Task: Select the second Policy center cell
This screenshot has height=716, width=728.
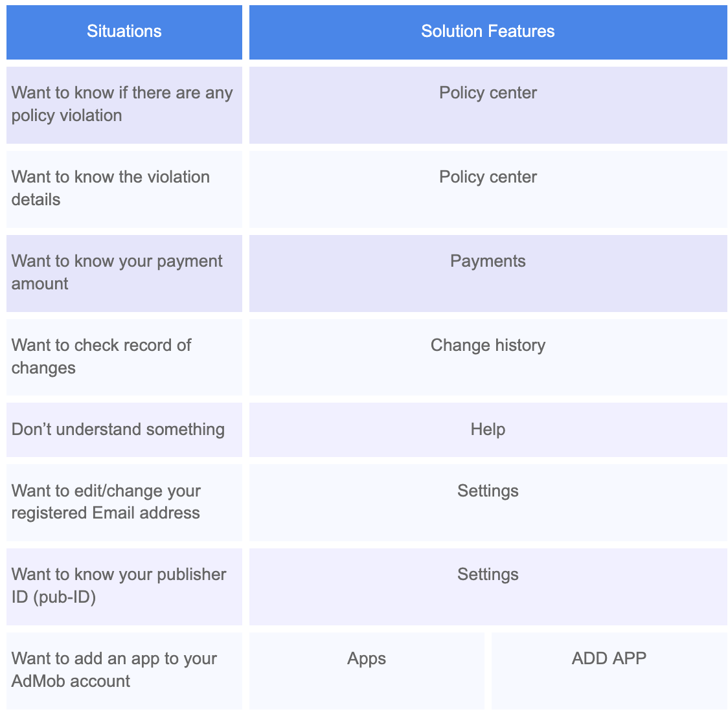Action: point(488,188)
